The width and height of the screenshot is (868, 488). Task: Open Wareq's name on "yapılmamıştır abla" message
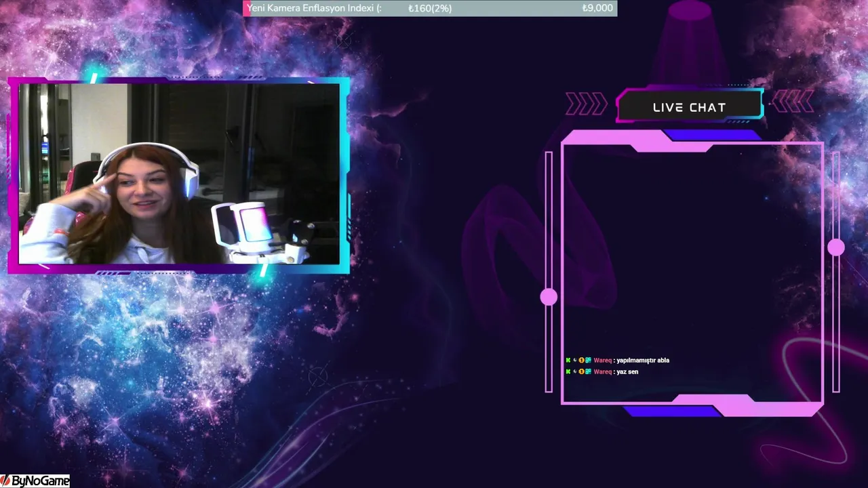coord(603,361)
